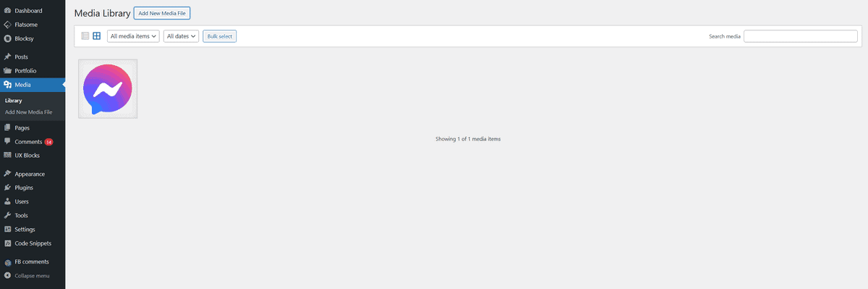This screenshot has width=868, height=289.
Task: Open Add New Media File submenu link
Action: coord(29,112)
